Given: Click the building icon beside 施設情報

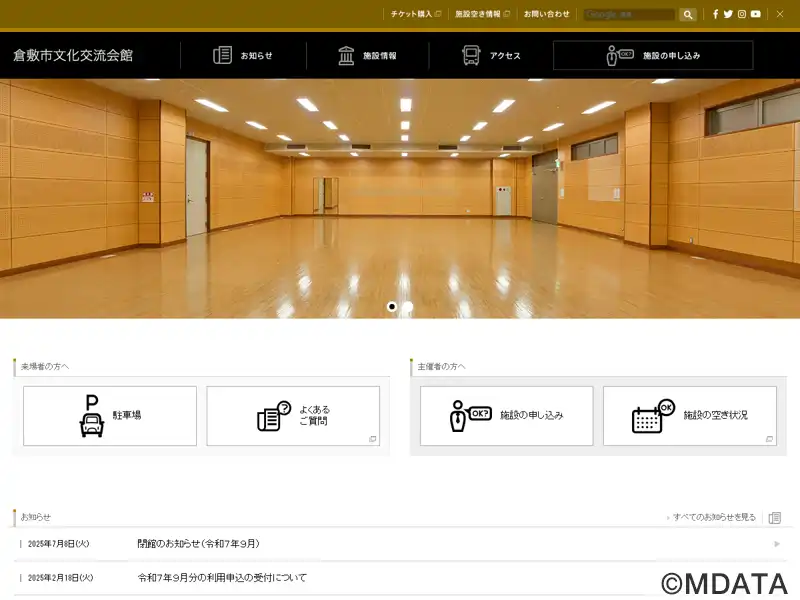Looking at the screenshot, I should click(346, 55).
